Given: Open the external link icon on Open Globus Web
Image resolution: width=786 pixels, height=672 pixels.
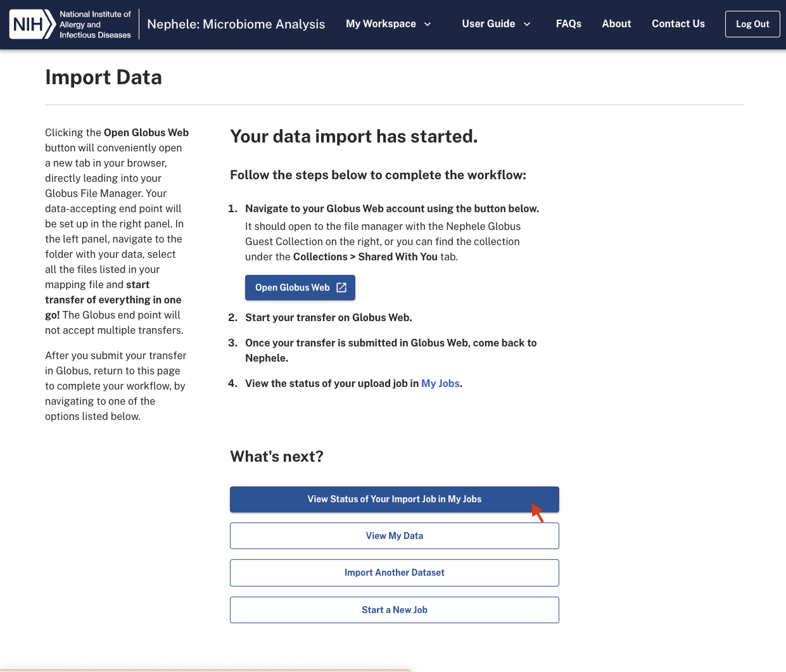Looking at the screenshot, I should [x=341, y=288].
